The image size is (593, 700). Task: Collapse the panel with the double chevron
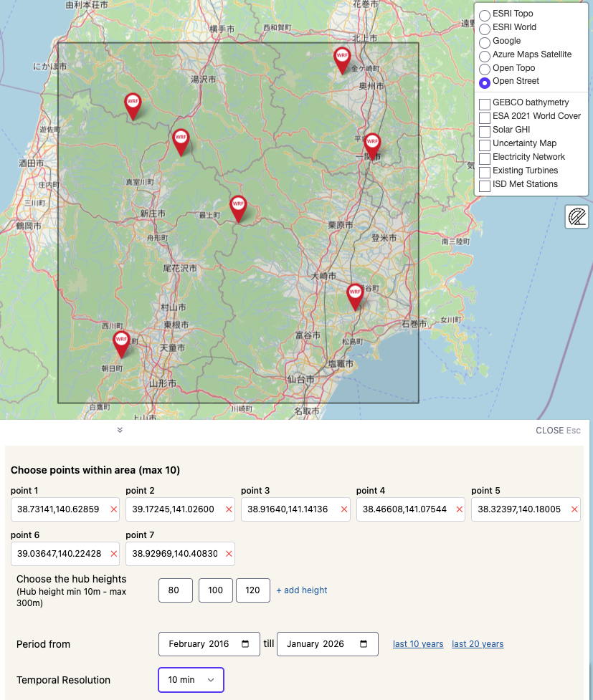click(x=120, y=431)
